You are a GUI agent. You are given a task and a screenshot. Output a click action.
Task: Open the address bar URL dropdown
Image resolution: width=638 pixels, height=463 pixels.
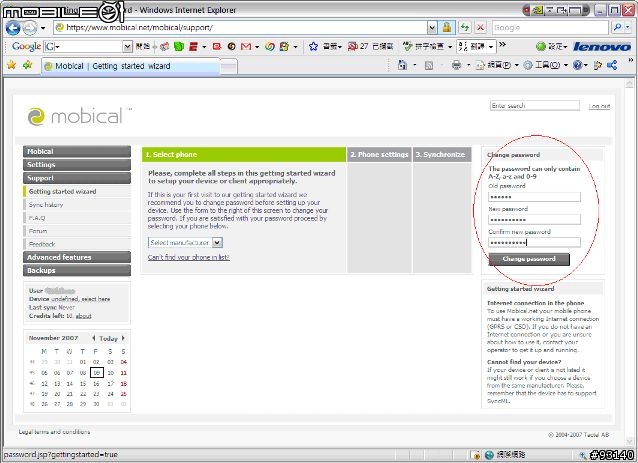432,28
